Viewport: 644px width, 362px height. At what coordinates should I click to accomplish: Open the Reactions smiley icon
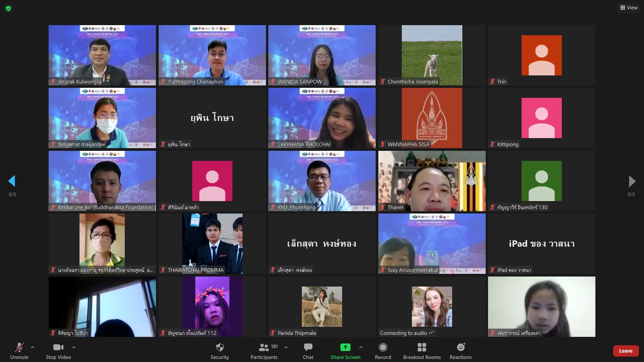point(461,348)
